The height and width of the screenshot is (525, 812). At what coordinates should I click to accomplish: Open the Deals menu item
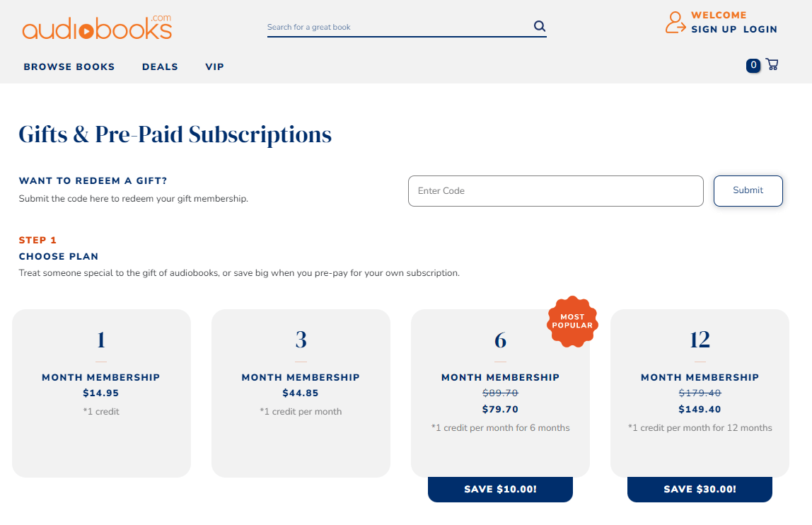pyautogui.click(x=160, y=67)
